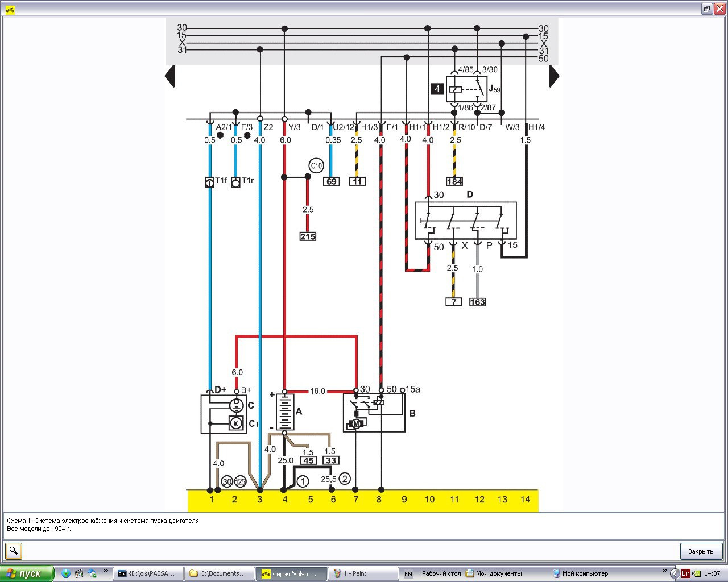728x582 pixels.
Task: Click the magnifier zoom button
Action: pyautogui.click(x=13, y=551)
